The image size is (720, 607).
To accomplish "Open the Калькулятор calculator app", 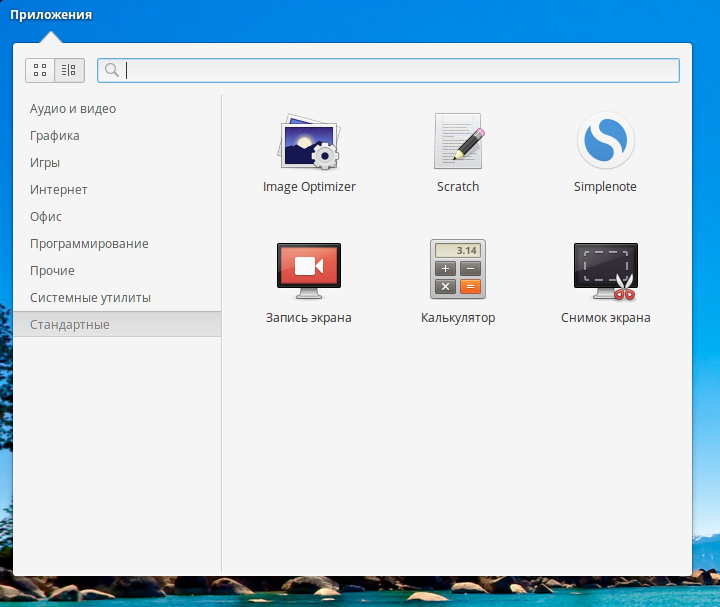I will click(x=458, y=270).
